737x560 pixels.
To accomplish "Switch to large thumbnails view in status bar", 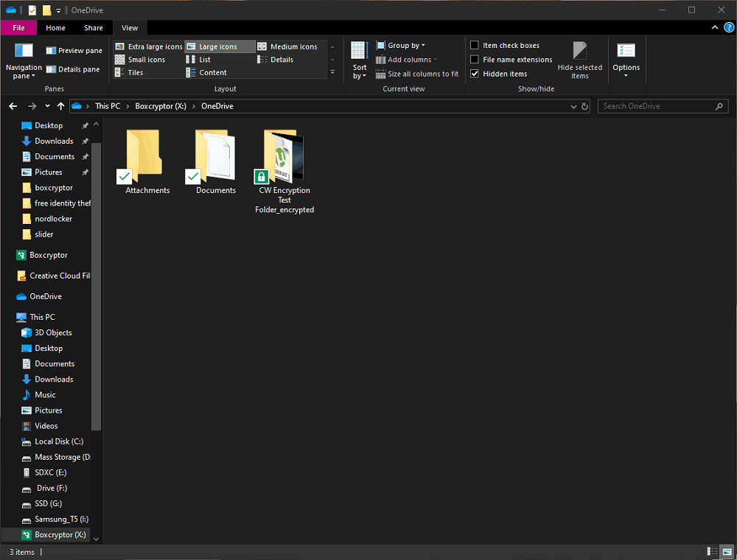I will 727,552.
